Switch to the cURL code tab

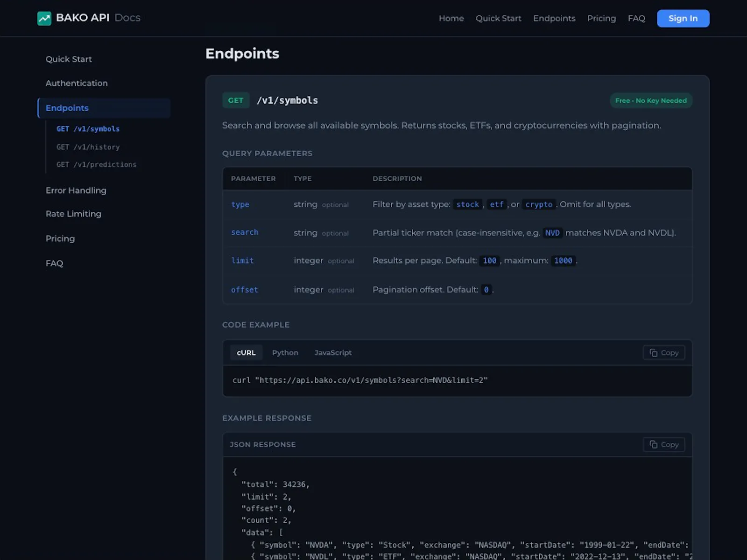click(x=246, y=353)
